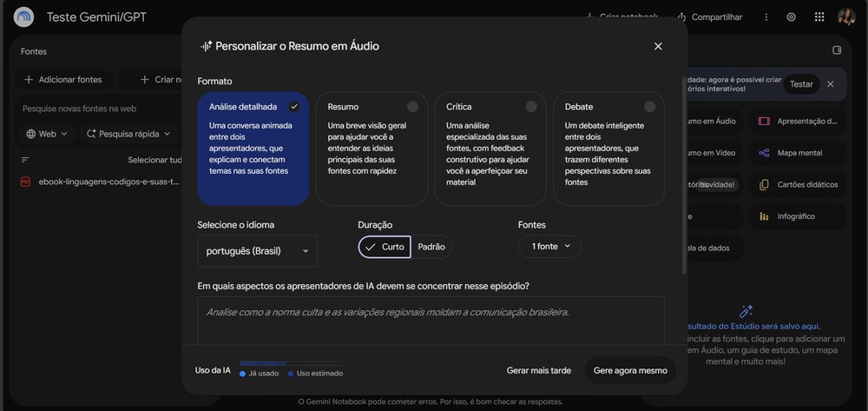Select the Resumo format card

372,149
